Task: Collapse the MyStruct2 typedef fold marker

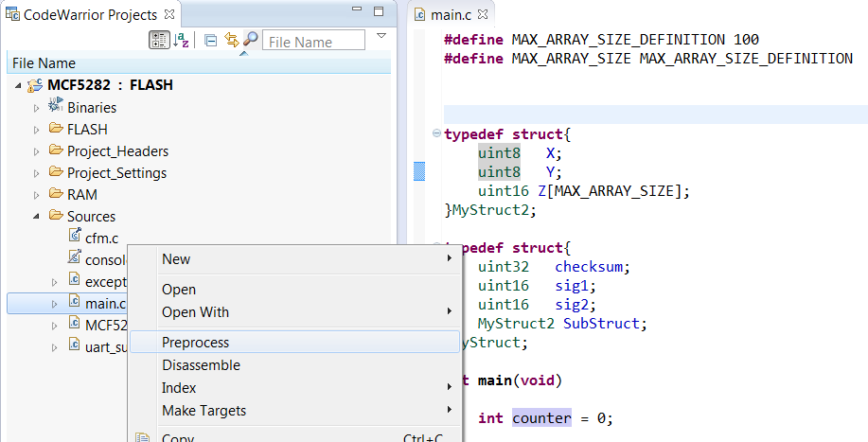Action: pos(436,133)
